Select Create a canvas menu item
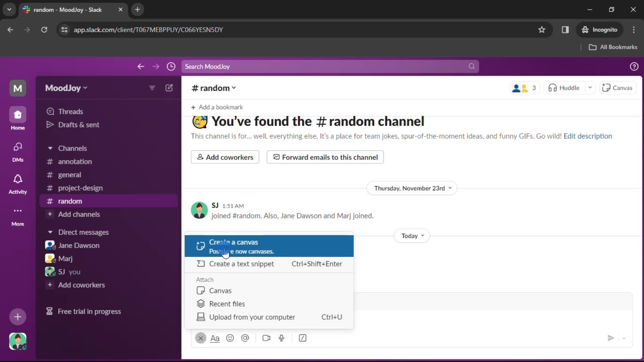This screenshot has height=362, width=644. point(269,246)
